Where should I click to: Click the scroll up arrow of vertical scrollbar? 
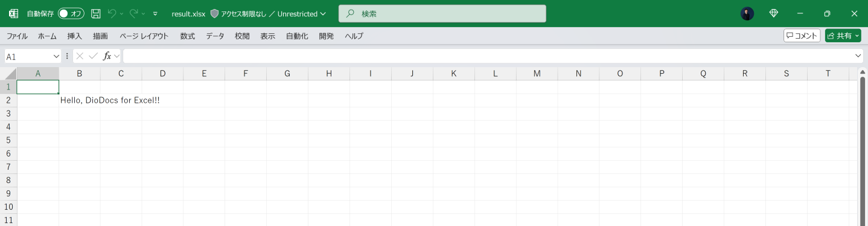coord(863,72)
